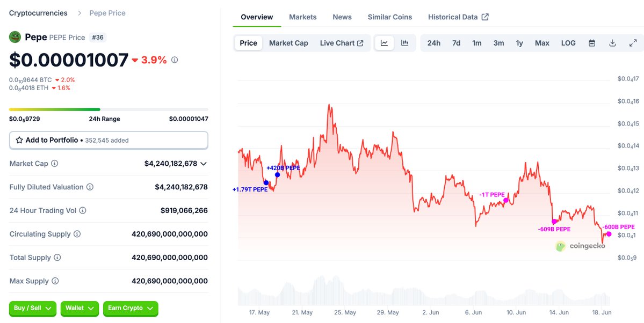Switch to the Overview tab
This screenshot has height=323, width=644.
click(x=257, y=17)
